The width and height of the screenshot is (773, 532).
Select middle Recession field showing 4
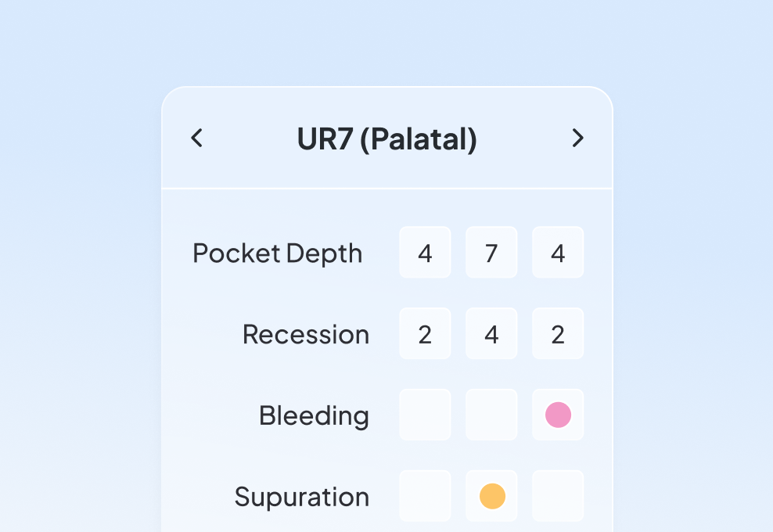click(x=491, y=334)
